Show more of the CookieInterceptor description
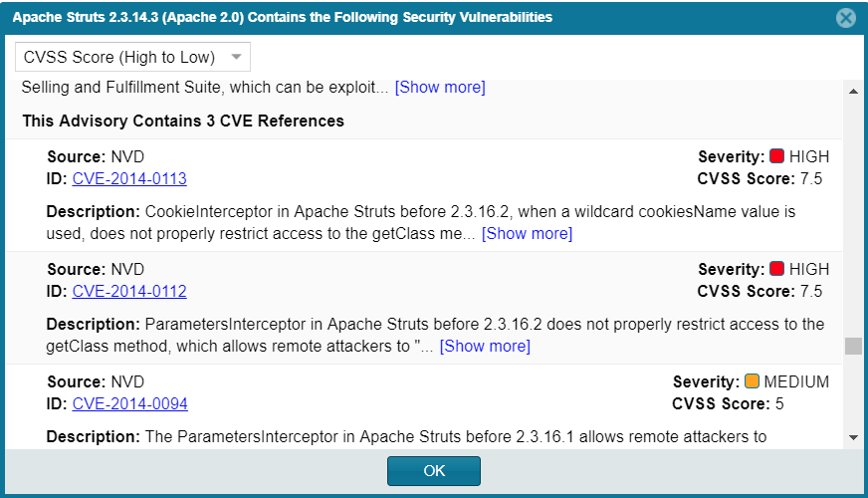868x498 pixels. coord(527,234)
